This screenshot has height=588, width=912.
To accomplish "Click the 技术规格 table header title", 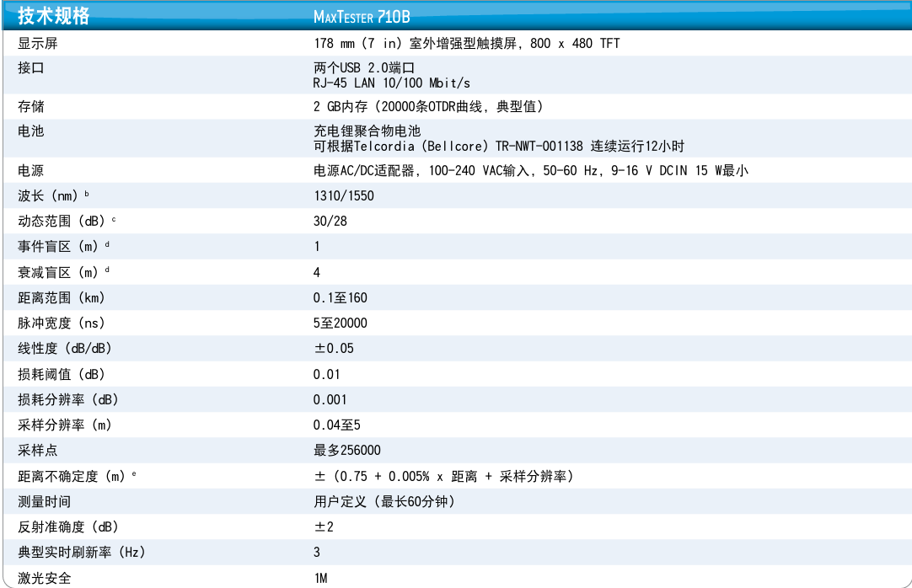I will [54, 16].
